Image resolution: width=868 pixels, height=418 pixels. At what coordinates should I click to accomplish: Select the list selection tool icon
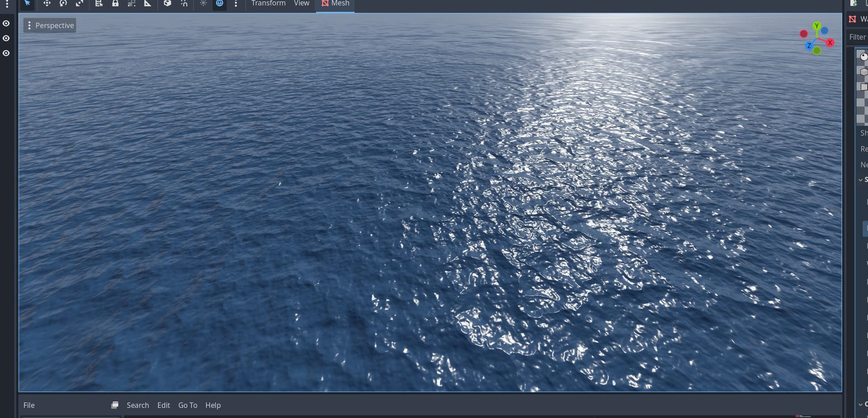tap(99, 4)
